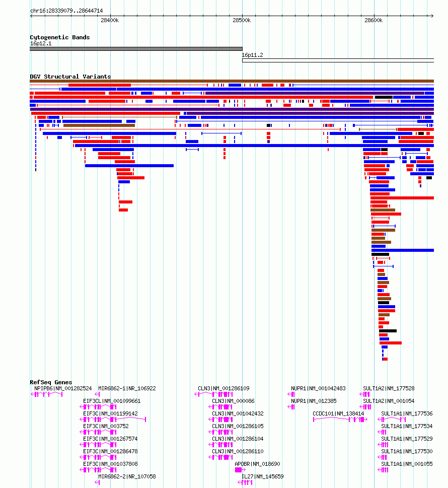The width and height of the screenshot is (448, 488).
Task: Select the NPIPB6 gene model glyph
Action: (x=47, y=394)
